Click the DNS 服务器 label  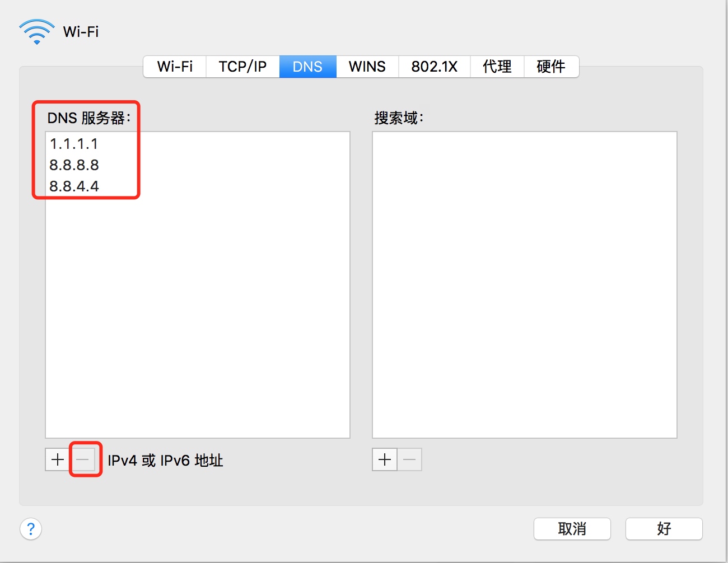[x=89, y=118]
